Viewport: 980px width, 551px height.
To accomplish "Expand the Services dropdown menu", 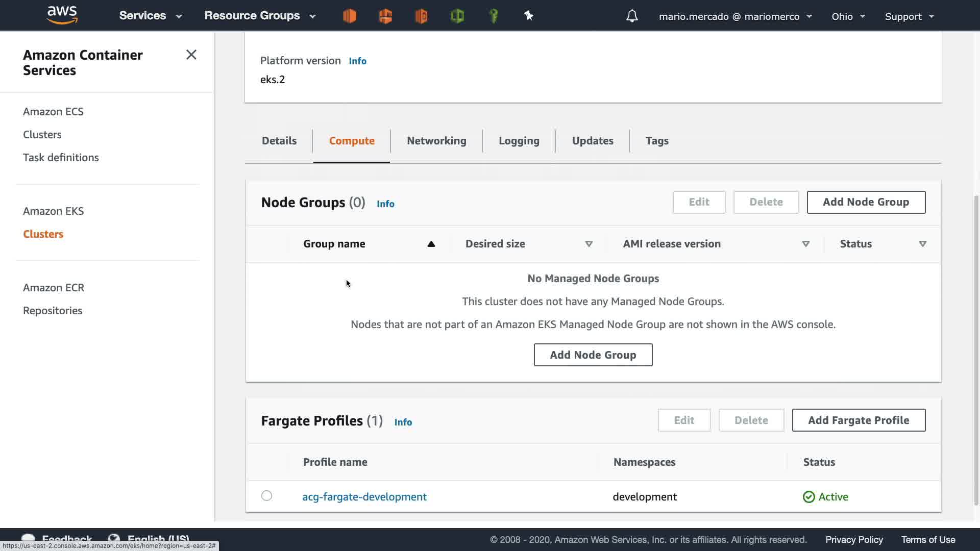I will [151, 16].
